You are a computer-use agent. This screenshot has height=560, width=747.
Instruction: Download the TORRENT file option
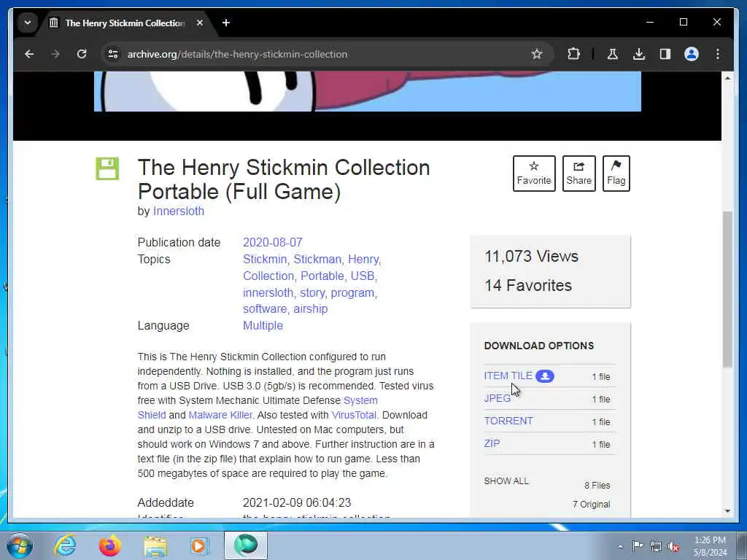coord(508,421)
